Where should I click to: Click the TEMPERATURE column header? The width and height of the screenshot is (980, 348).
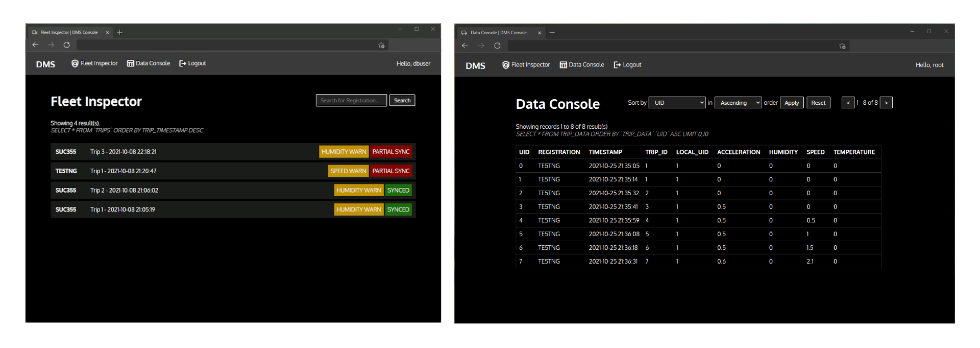(x=854, y=152)
